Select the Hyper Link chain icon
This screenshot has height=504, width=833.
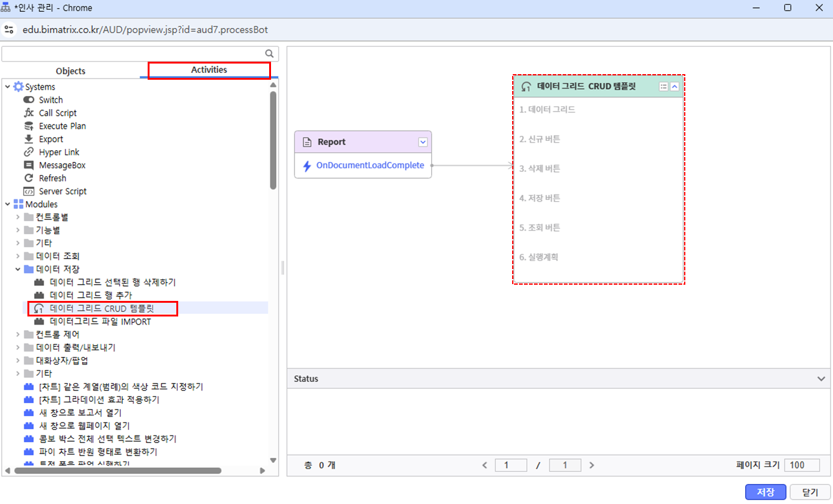29,152
